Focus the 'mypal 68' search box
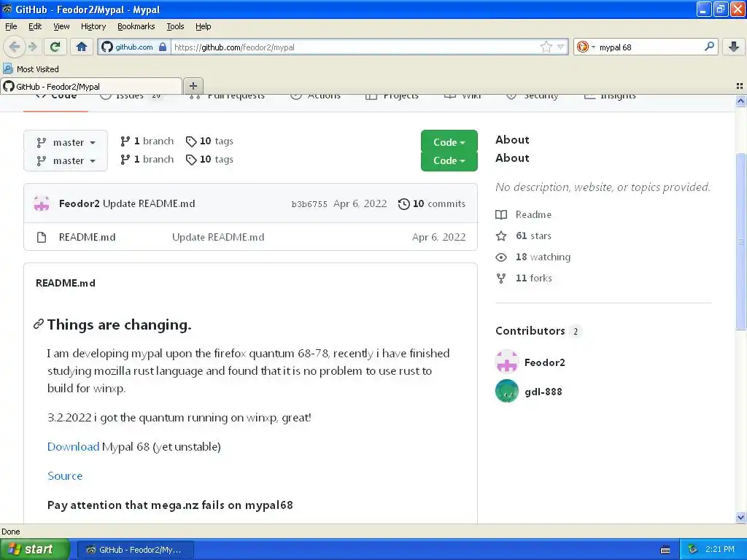747x560 pixels. pos(650,47)
